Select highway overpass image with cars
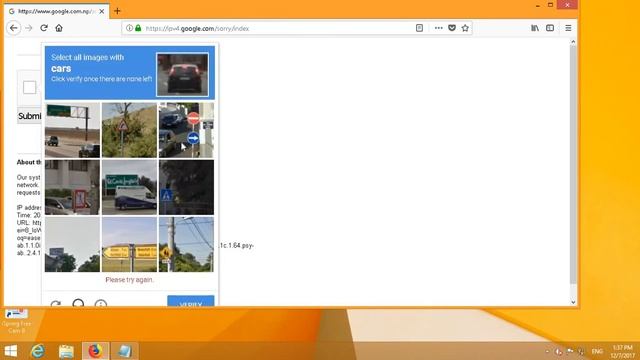The height and width of the screenshot is (360, 640). tap(72, 130)
